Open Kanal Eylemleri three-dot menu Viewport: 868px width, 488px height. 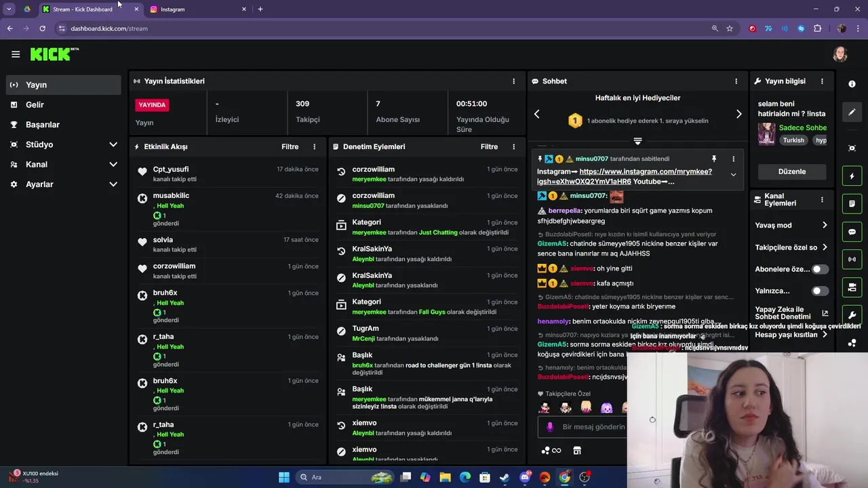822,200
